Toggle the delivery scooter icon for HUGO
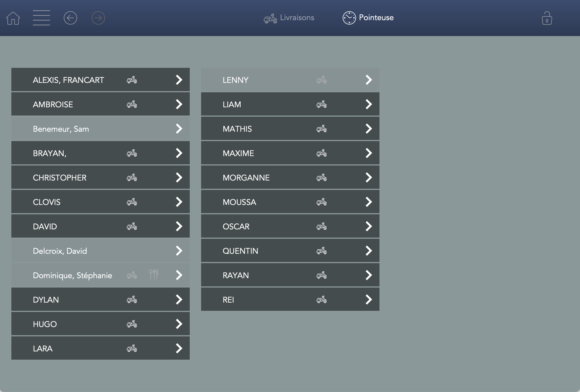The image size is (580, 392). click(132, 324)
